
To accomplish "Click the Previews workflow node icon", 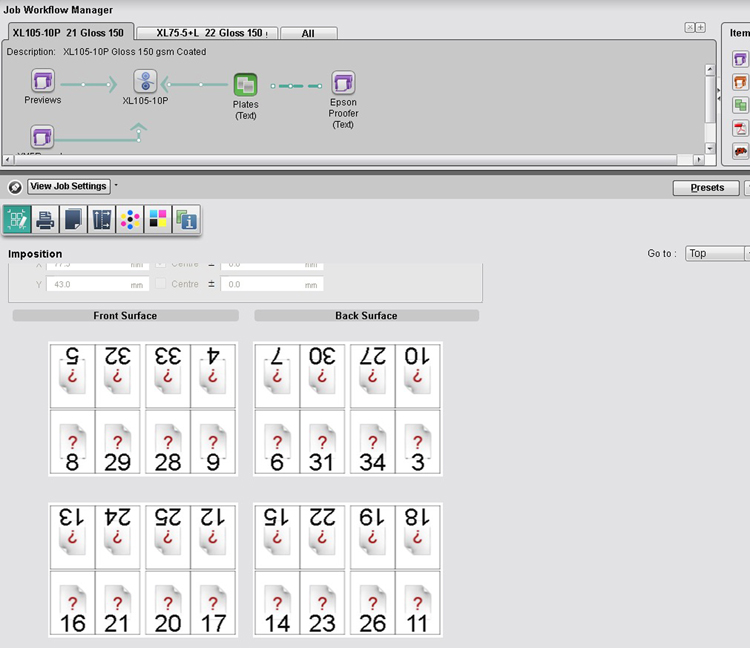I will (x=43, y=80).
